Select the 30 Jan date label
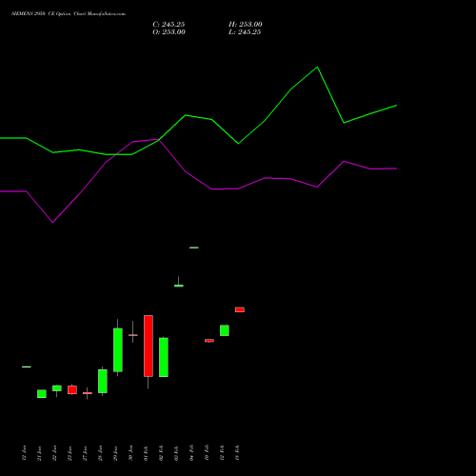Screen dimensions: 476x476 pyautogui.click(x=130, y=453)
